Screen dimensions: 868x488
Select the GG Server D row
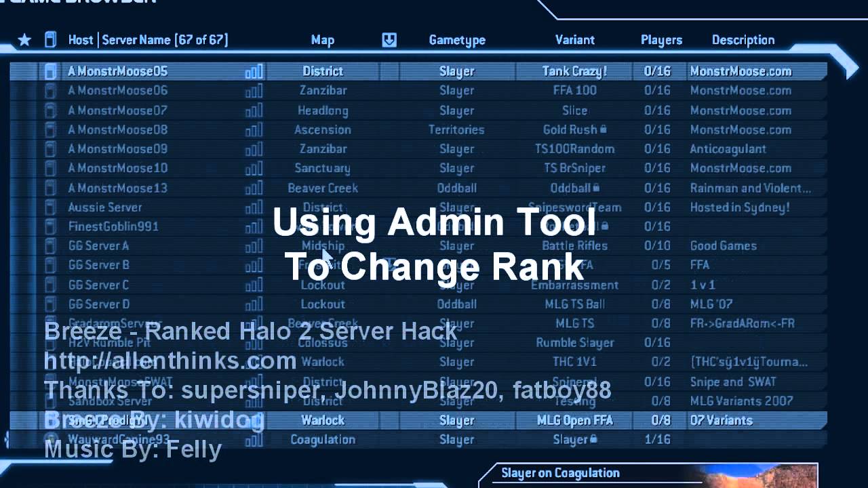pyautogui.click(x=418, y=304)
